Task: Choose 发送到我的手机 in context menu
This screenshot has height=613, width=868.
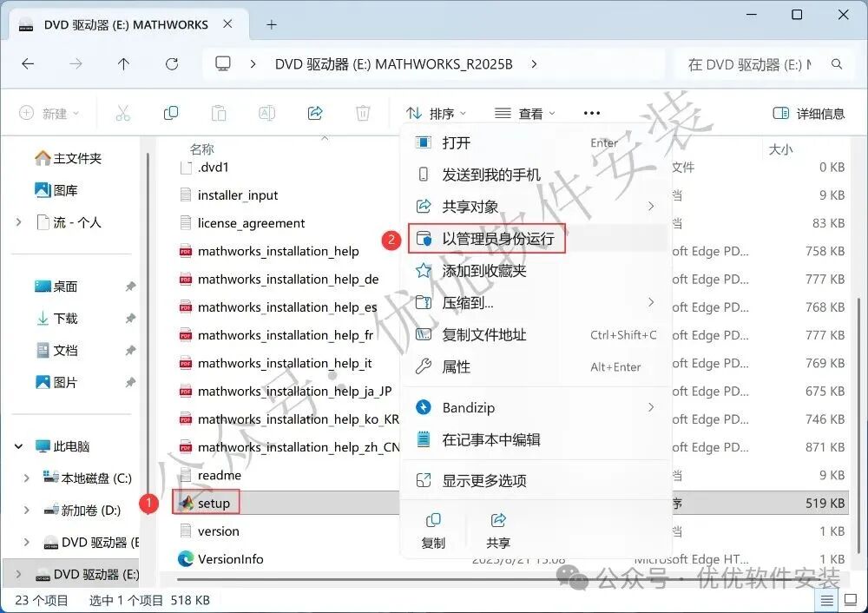Action: click(x=536, y=175)
